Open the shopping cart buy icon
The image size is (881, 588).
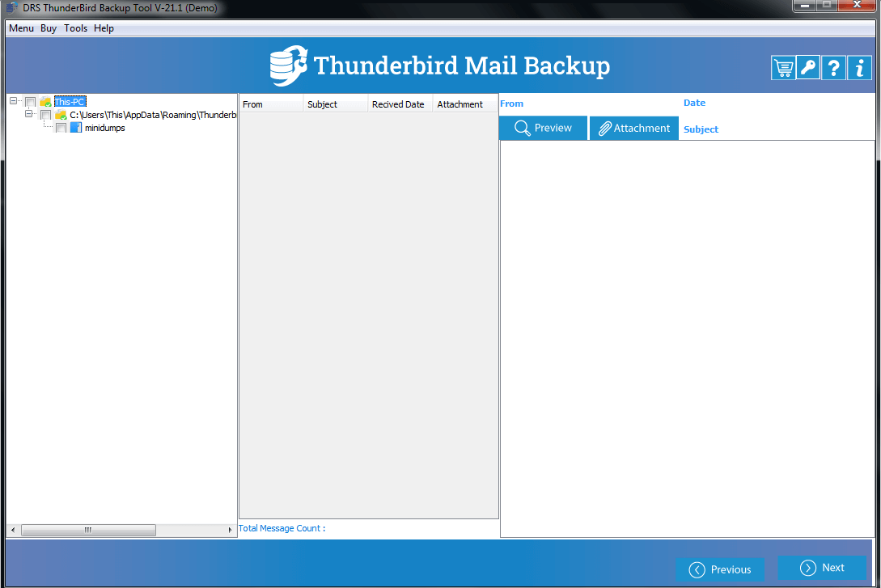coord(782,68)
